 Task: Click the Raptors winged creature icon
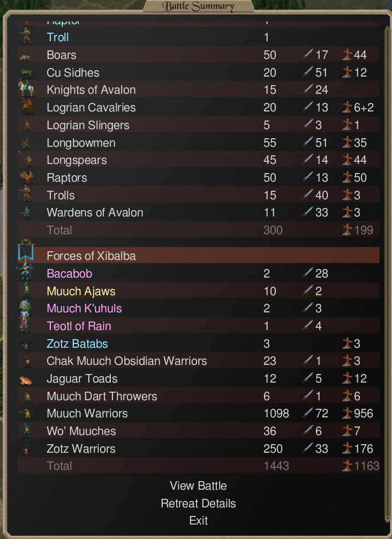click(x=26, y=177)
